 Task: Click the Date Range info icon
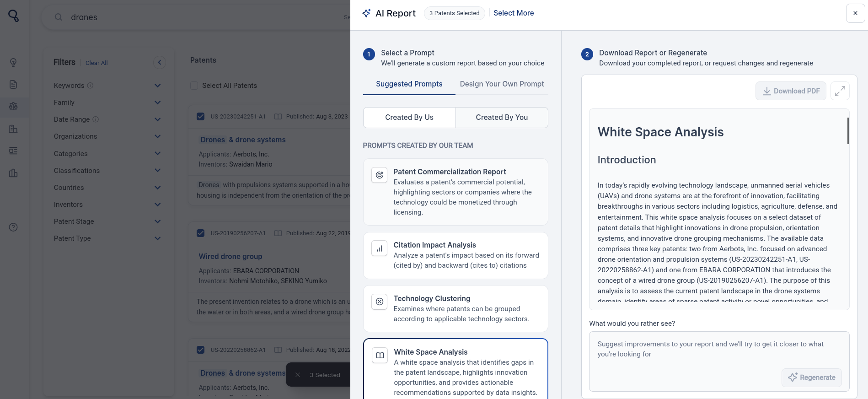click(x=96, y=119)
